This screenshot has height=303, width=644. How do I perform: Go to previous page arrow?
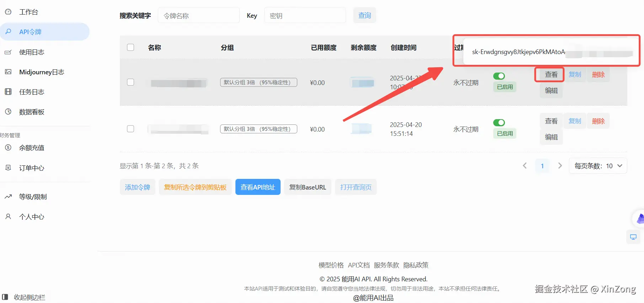pos(525,166)
